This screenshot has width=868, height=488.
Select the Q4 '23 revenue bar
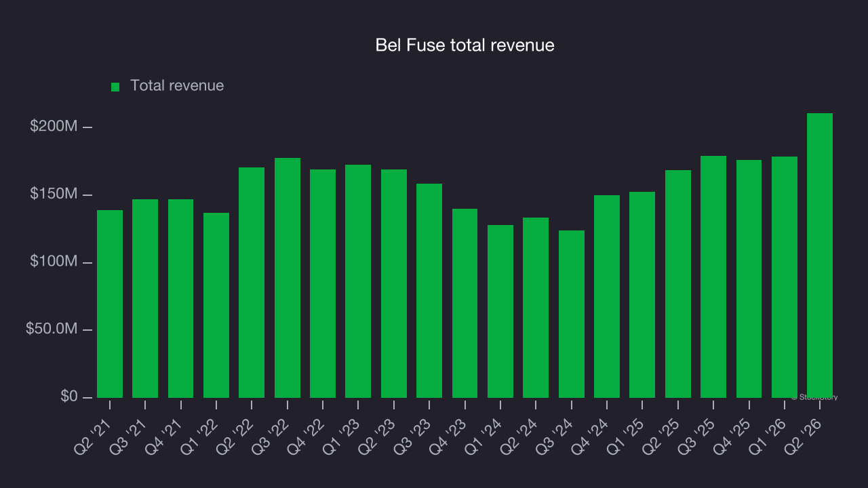465,303
